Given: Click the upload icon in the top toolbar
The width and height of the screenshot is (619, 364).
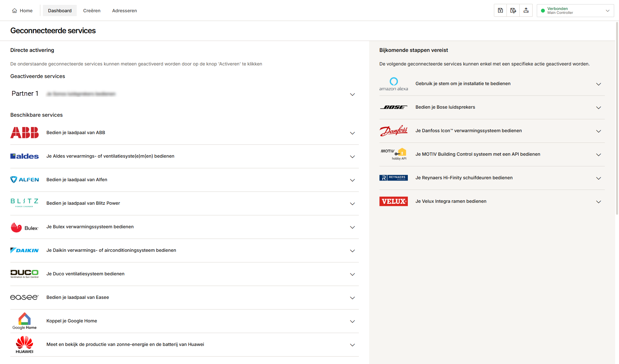Looking at the screenshot, I should pos(526,11).
